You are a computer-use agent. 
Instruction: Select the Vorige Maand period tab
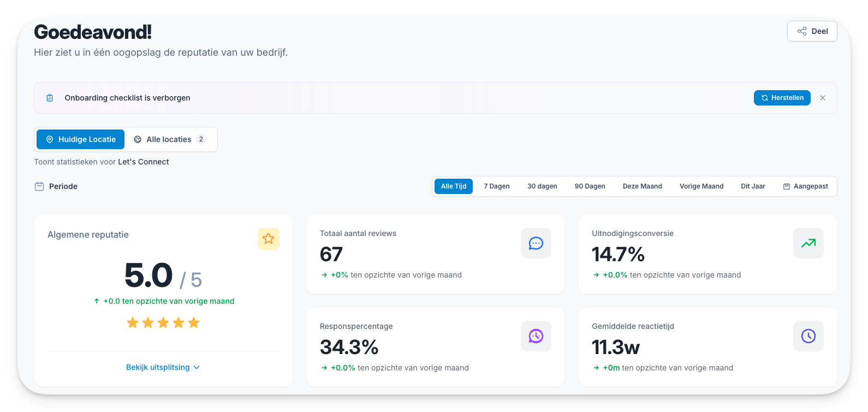pos(701,186)
